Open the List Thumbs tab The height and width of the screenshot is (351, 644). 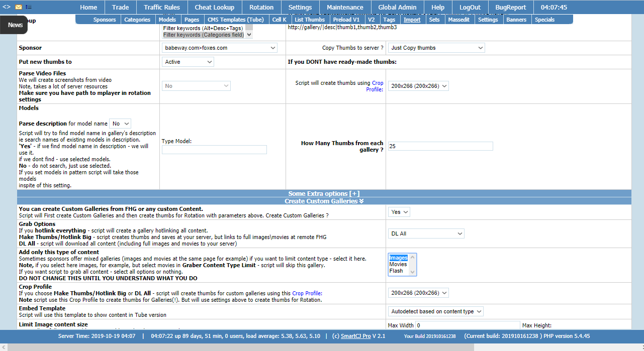click(x=310, y=20)
